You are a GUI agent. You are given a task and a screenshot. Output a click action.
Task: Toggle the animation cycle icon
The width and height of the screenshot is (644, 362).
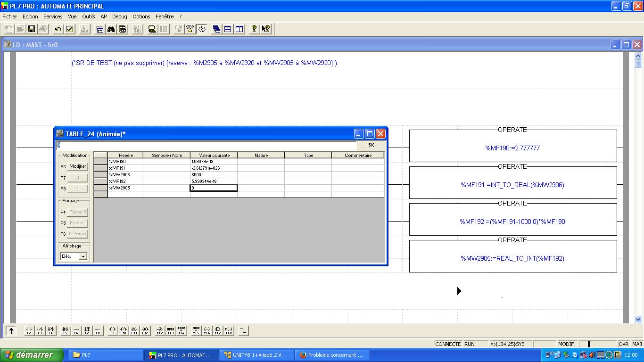tap(202, 29)
